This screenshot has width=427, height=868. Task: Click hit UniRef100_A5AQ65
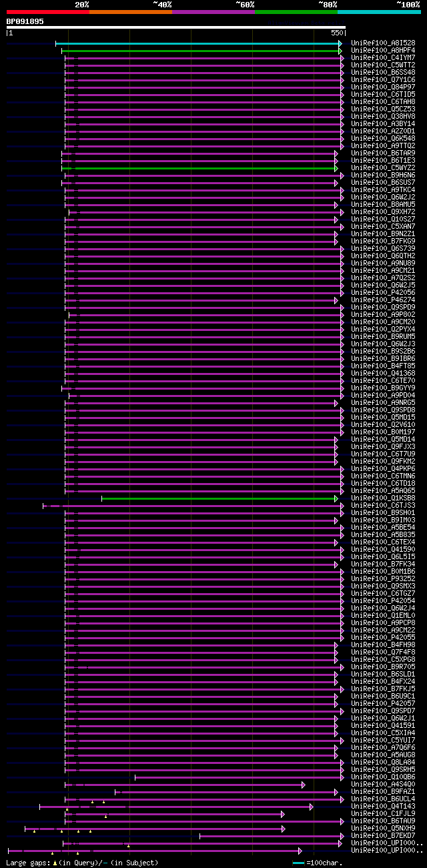[383, 491]
